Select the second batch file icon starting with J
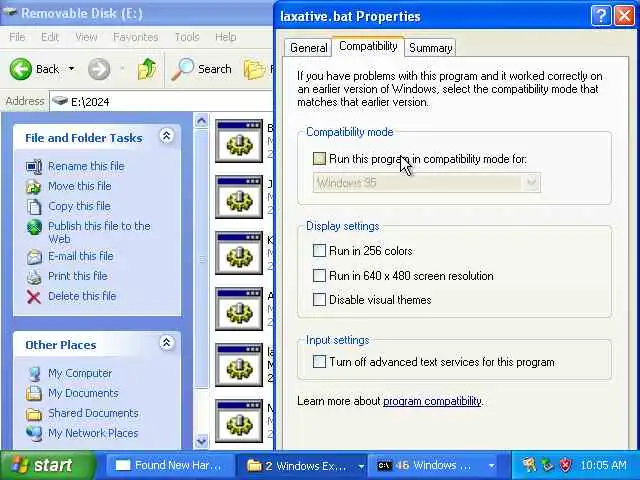This screenshot has width=640, height=480. pos(239,197)
